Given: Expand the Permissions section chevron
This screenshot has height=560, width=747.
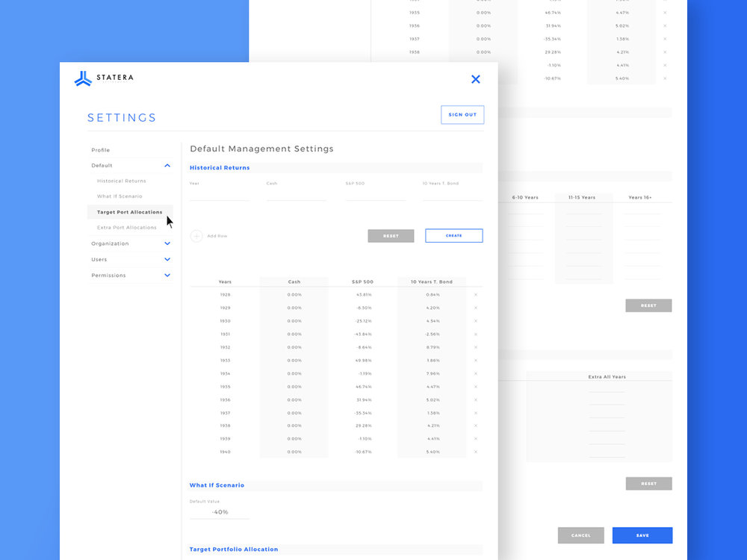Looking at the screenshot, I should 167,276.
